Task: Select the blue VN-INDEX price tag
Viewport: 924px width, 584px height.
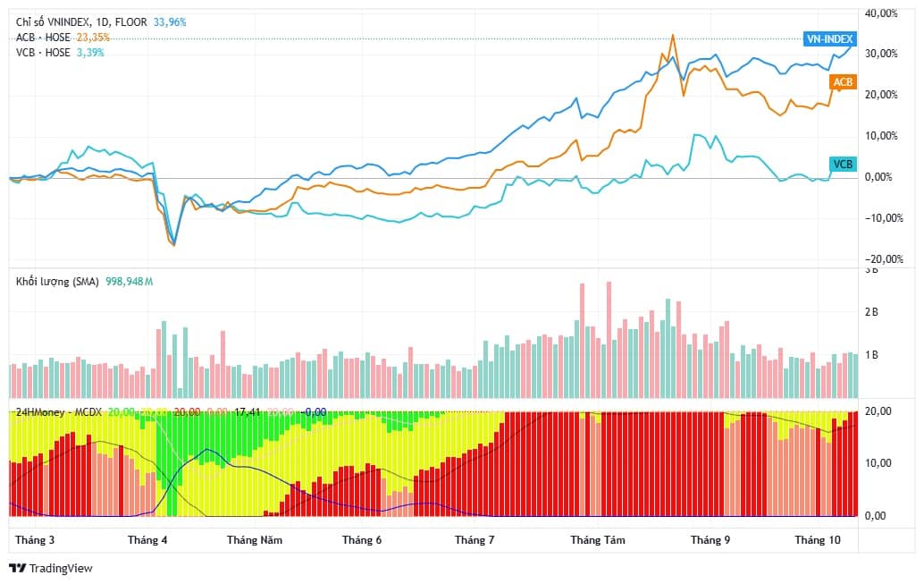Action: tap(830, 38)
